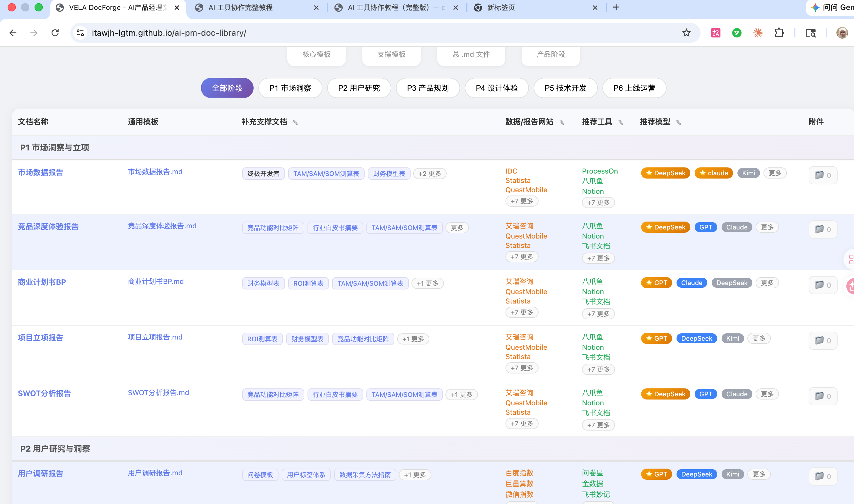Expand +2 更多 support docs in 市场数据报告 row
Screen dimensions: 854x504
coord(430,174)
